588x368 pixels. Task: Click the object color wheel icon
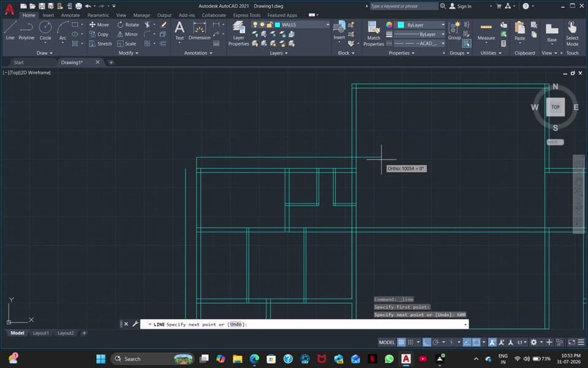coord(390,25)
